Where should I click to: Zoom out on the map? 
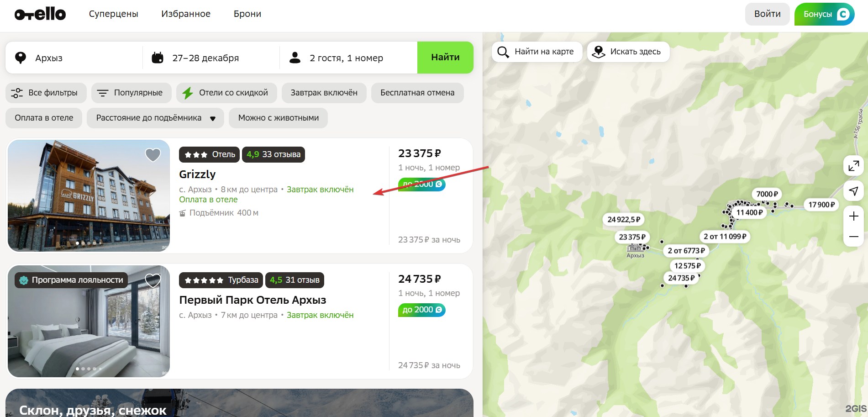(x=853, y=237)
